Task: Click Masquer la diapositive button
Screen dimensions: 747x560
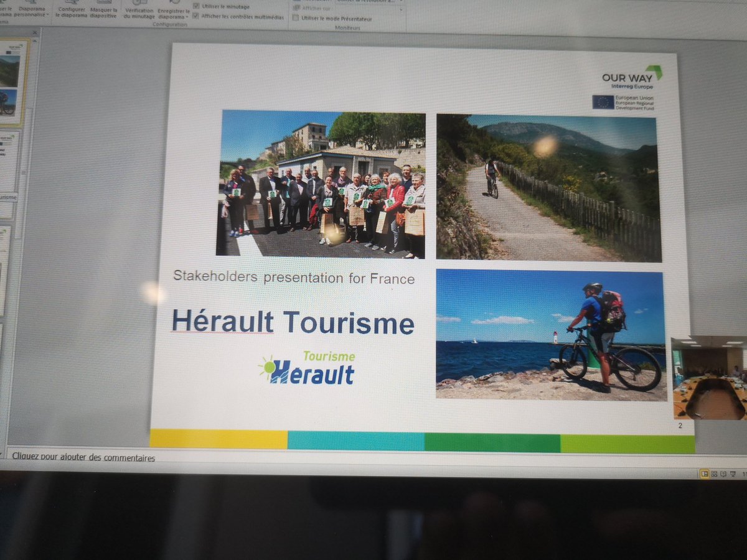Action: pos(103,9)
